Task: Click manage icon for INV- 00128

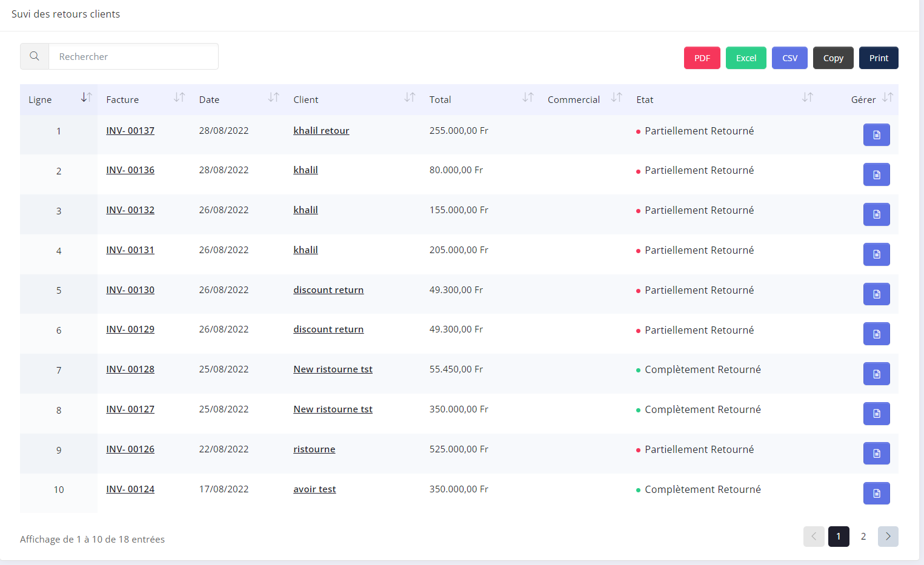Action: point(876,374)
